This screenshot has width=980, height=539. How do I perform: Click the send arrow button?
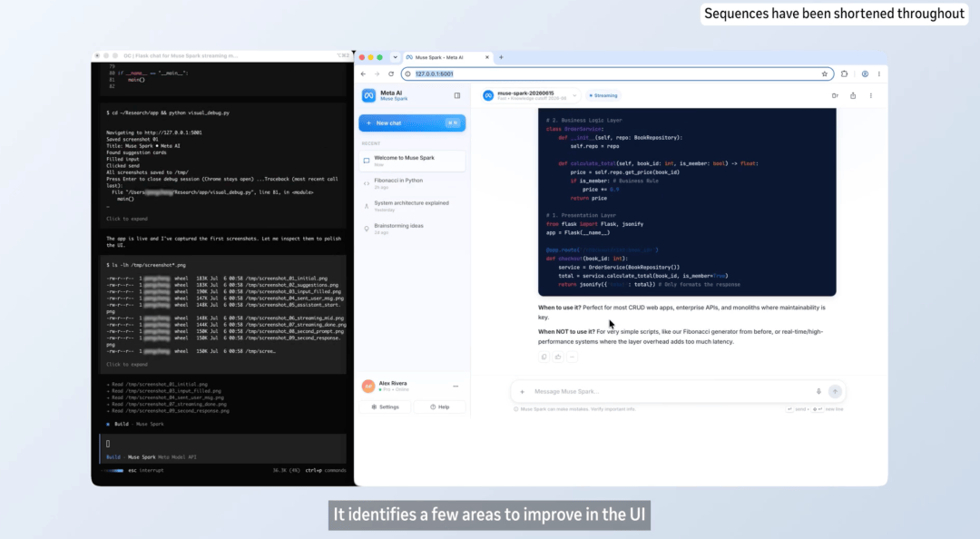coord(835,391)
